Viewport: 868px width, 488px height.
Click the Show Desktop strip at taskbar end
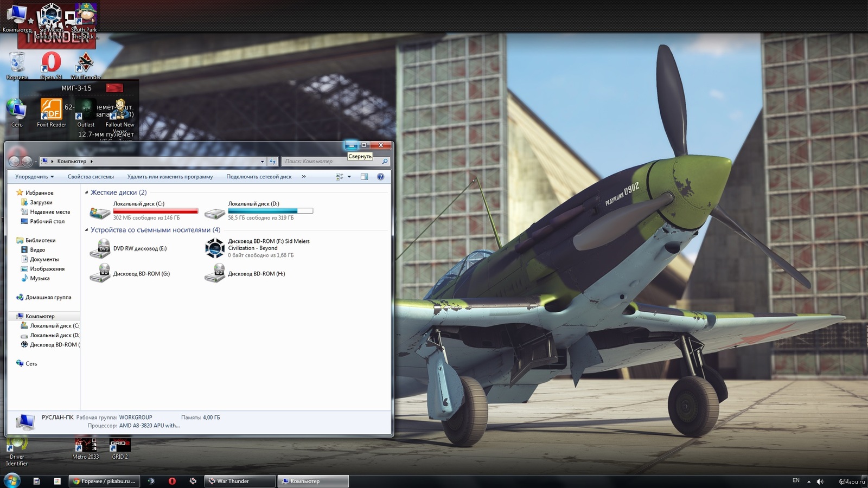point(865,481)
